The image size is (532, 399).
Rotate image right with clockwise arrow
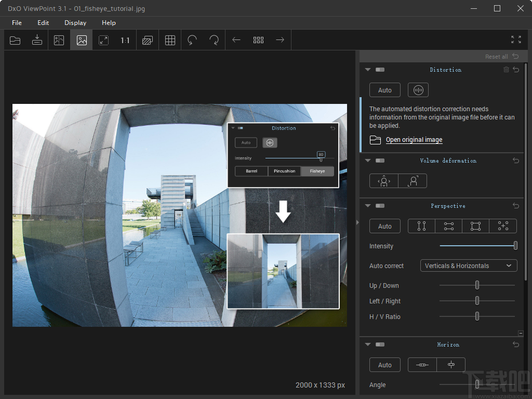[x=214, y=40]
